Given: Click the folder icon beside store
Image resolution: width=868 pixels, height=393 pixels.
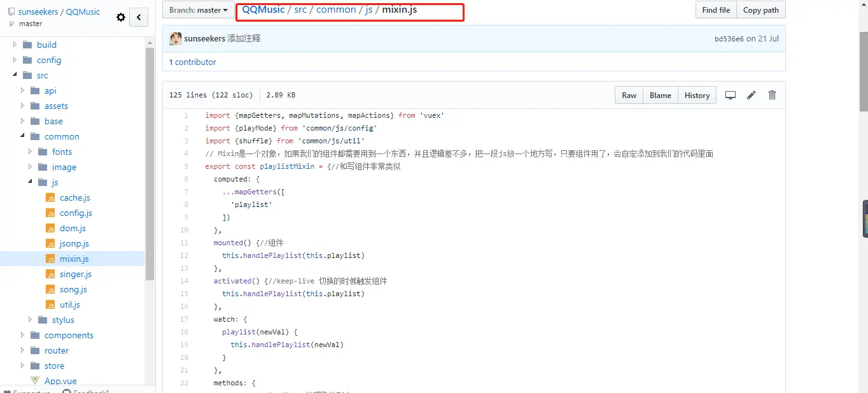Looking at the screenshot, I should coord(35,366).
